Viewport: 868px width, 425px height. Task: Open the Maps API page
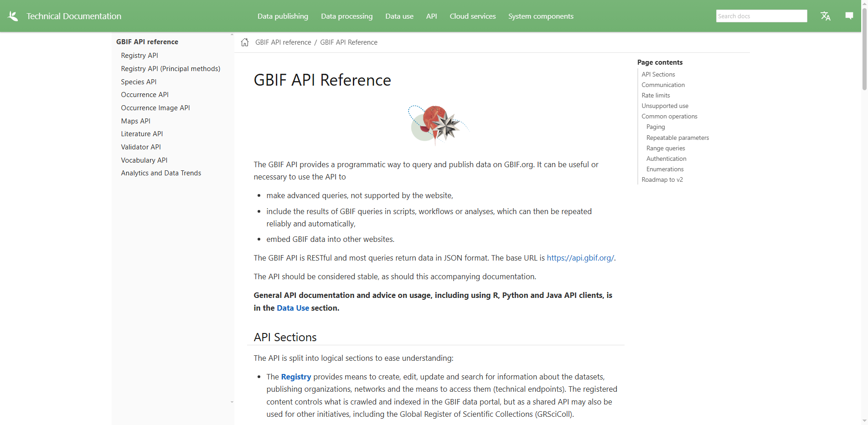pos(135,121)
